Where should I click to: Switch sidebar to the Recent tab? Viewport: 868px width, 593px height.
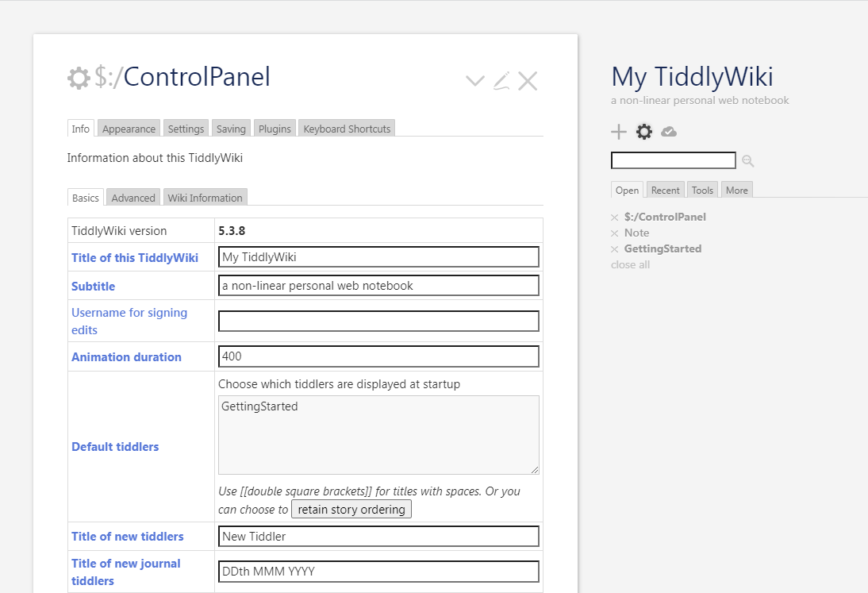pyautogui.click(x=665, y=190)
